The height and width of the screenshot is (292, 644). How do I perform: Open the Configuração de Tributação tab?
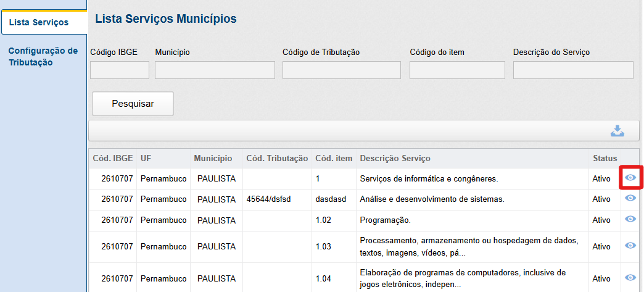coord(43,57)
